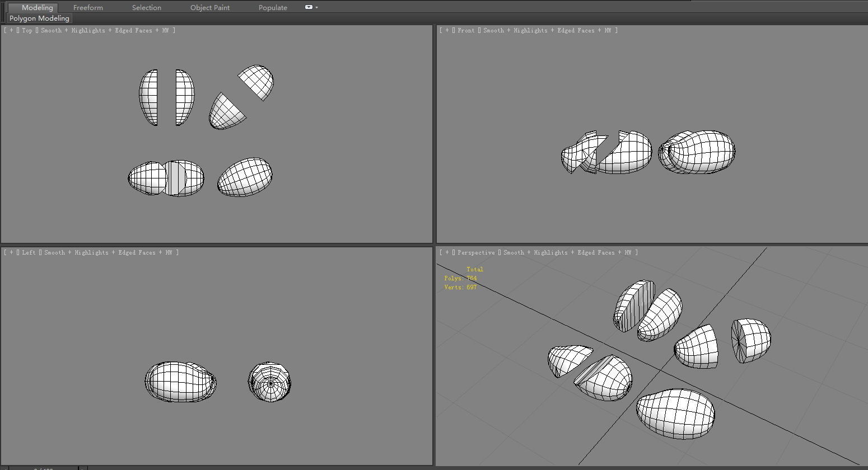Select the side-view egg in Left viewport
This screenshot has height=470, width=868.
(180, 382)
